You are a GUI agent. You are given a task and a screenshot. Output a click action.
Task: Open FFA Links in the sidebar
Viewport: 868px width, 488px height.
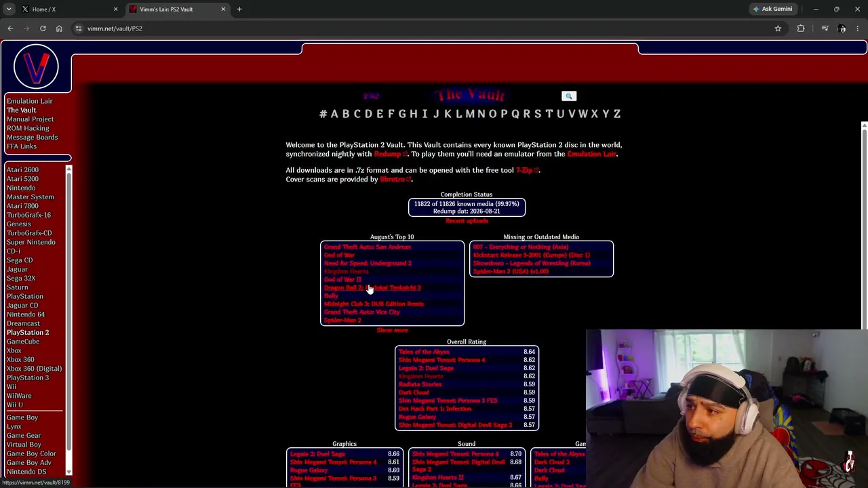(22, 146)
